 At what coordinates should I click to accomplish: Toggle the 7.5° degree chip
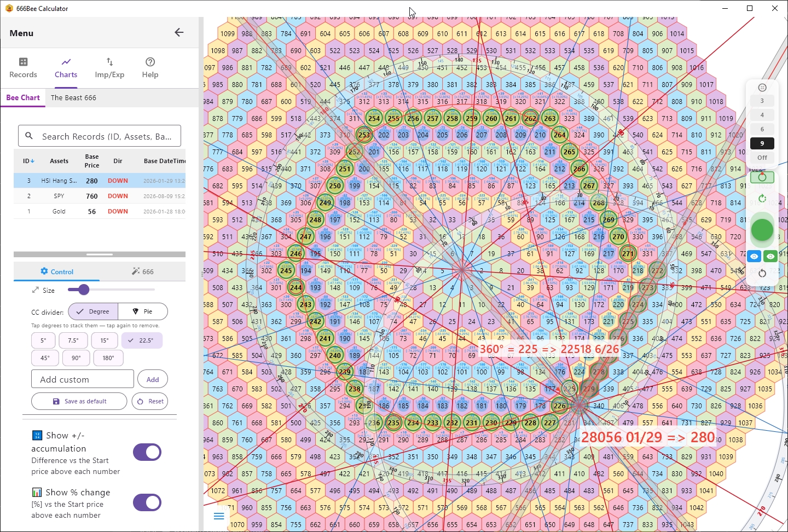pos(73,340)
